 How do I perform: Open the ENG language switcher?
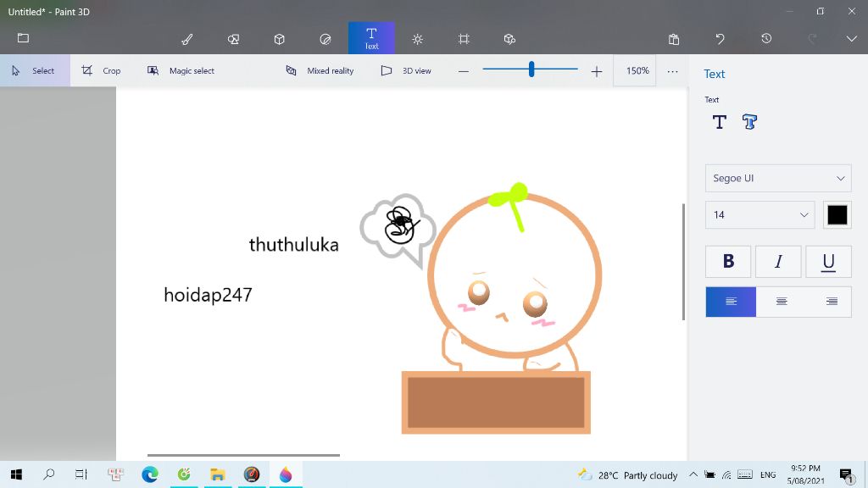768,474
